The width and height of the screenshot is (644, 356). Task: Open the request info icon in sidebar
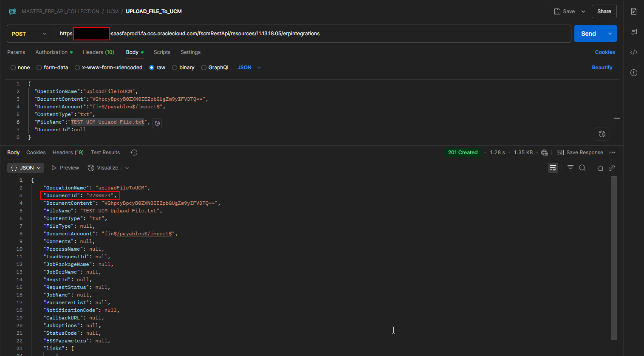(634, 73)
